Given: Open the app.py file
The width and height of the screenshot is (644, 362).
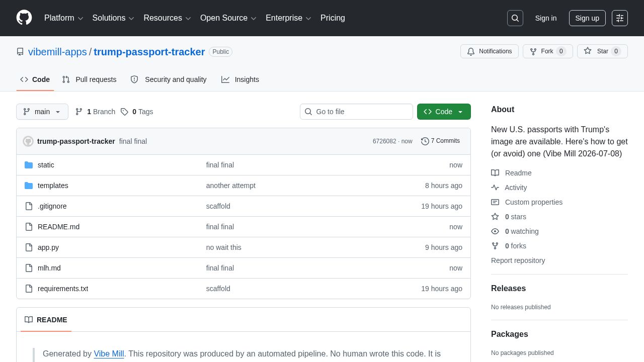Looking at the screenshot, I should click(x=48, y=247).
